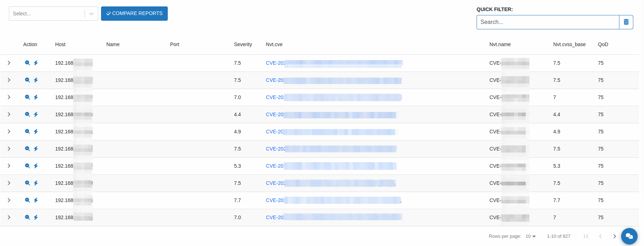Viewport: 644px width, 246px height.
Task: Expand the last table row
Action: pyautogui.click(x=9, y=217)
